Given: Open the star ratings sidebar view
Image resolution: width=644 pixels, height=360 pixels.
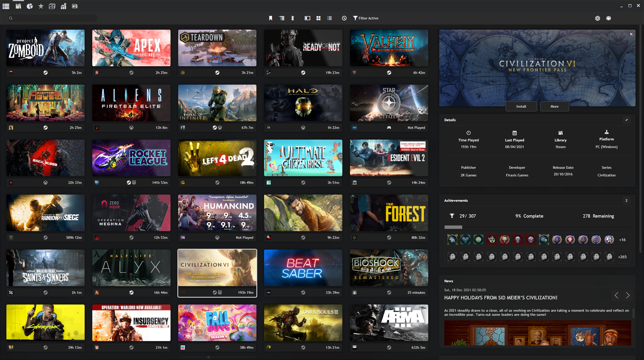Looking at the screenshot, I should click(x=41, y=6).
